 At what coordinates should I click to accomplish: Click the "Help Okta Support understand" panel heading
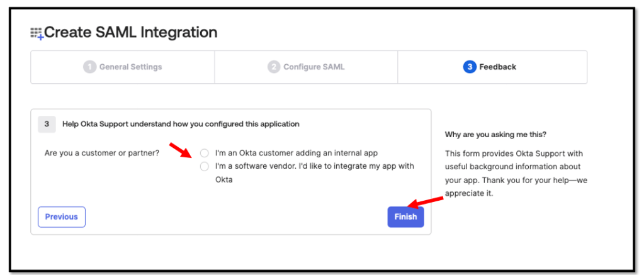[181, 124]
